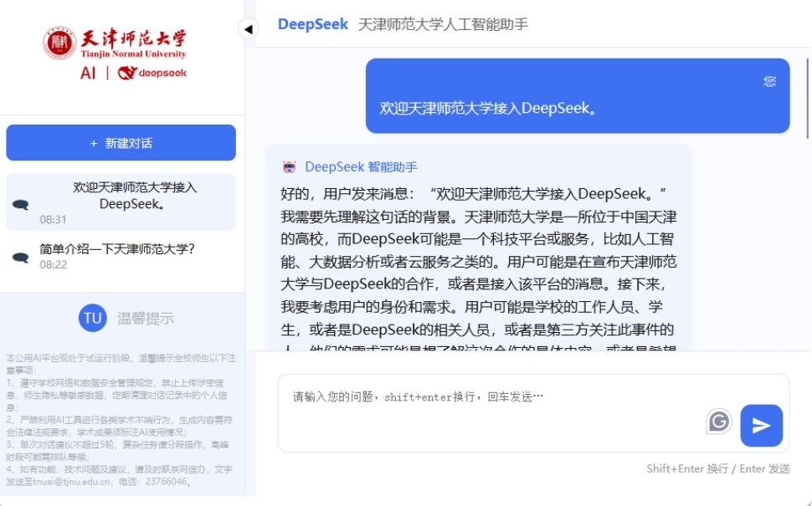
Task: Open the 欢迎天津师范大学接入DeepSeek conversation in sidebar
Action: tap(134, 196)
